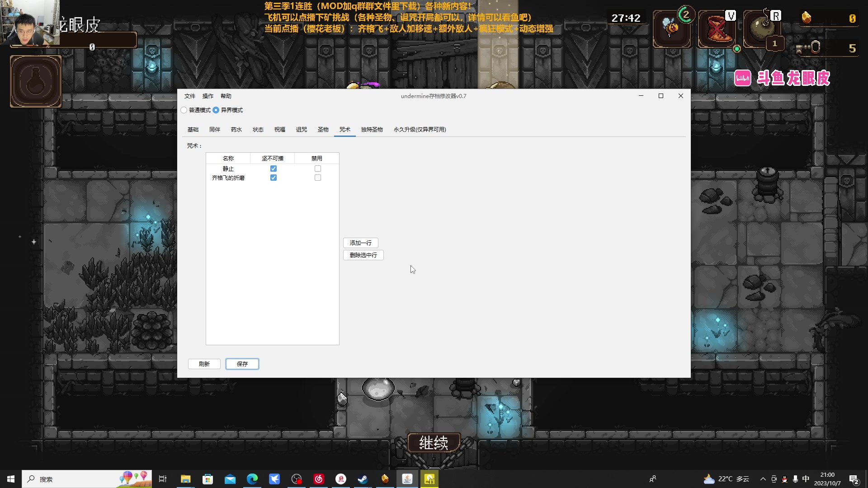868x488 pixels.
Task: Open Steam from the taskbar
Action: (x=363, y=479)
